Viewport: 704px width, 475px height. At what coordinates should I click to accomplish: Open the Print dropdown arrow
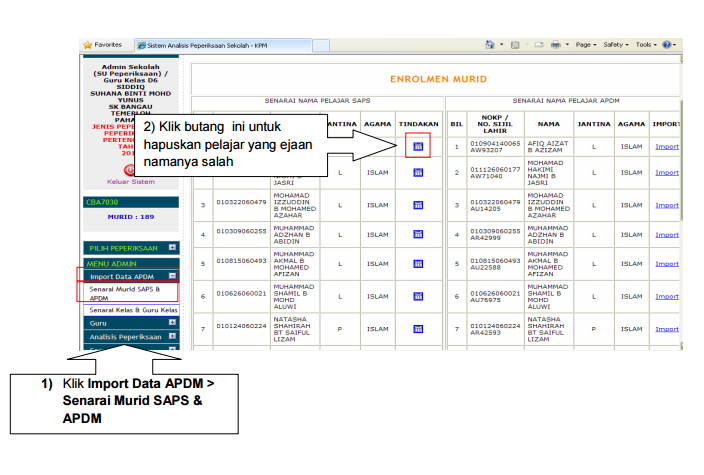click(567, 44)
